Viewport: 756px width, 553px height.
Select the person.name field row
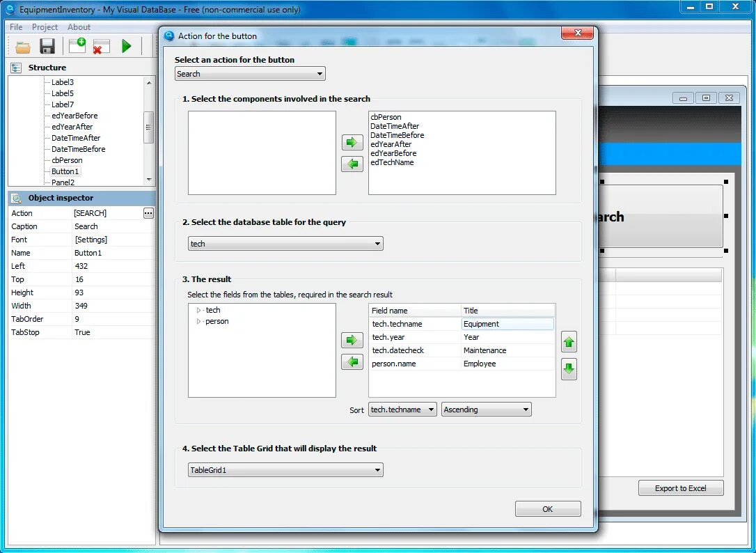tap(462, 364)
